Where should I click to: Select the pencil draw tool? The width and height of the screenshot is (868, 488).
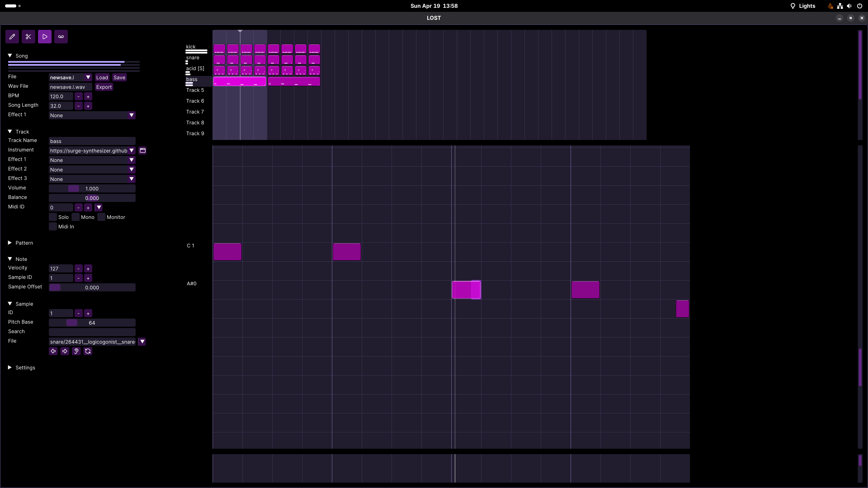coord(12,37)
